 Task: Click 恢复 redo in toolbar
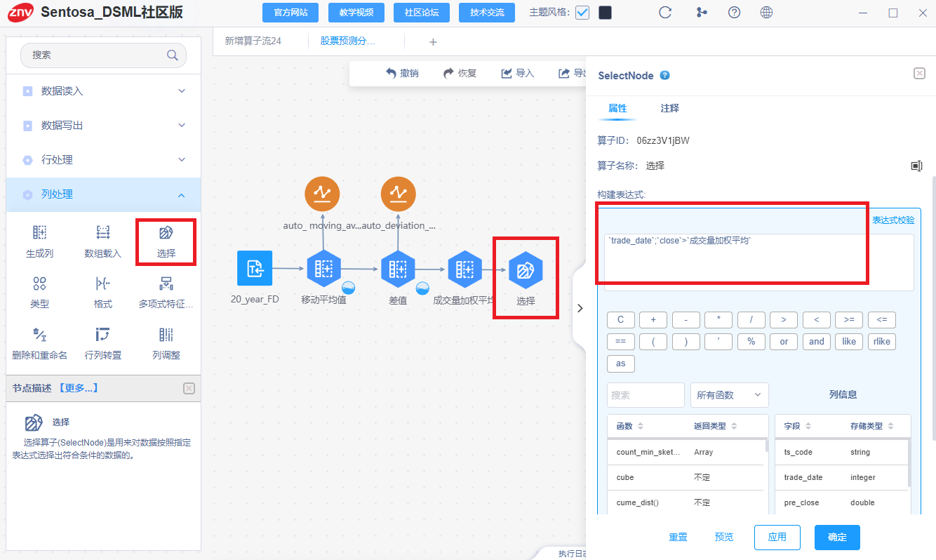pyautogui.click(x=460, y=73)
